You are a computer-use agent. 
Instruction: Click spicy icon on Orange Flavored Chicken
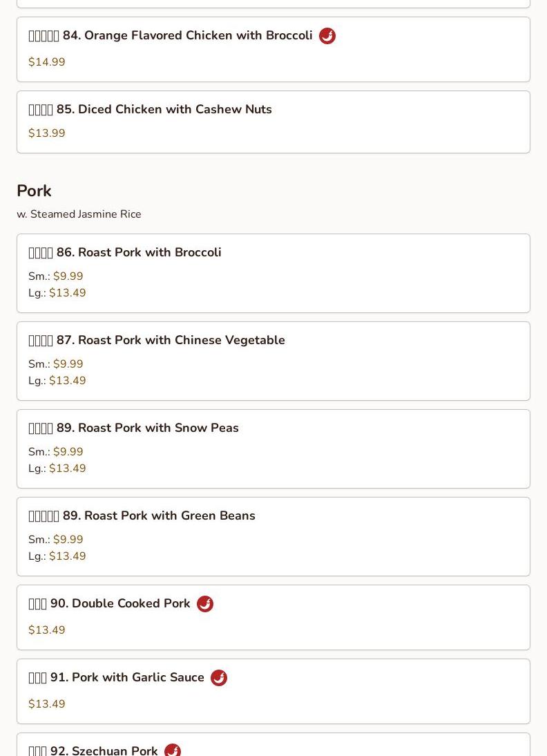click(327, 36)
